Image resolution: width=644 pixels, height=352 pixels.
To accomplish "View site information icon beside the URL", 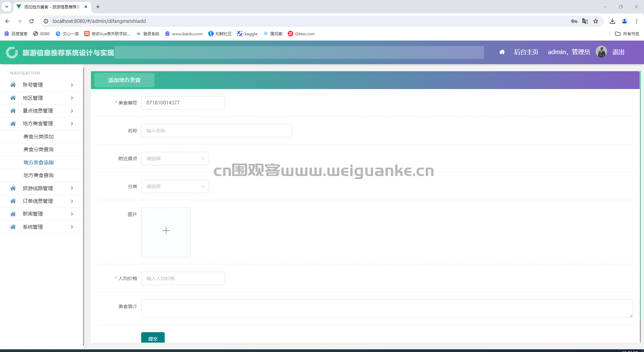I will point(46,21).
